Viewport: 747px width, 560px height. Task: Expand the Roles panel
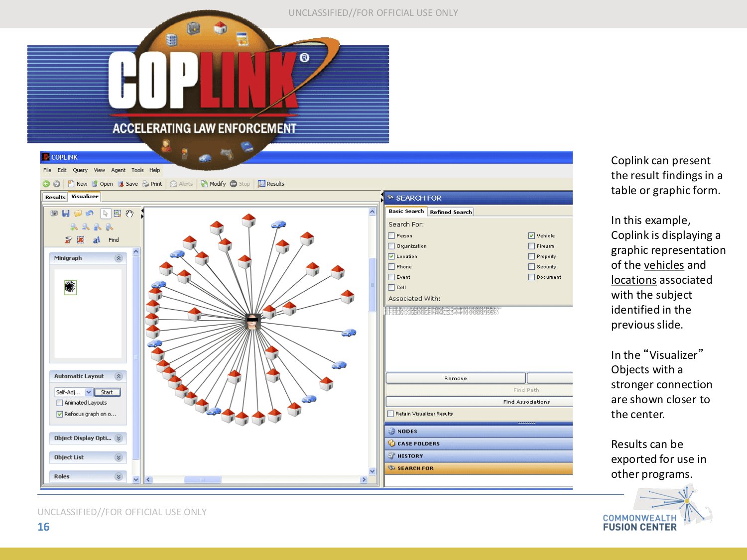119,476
